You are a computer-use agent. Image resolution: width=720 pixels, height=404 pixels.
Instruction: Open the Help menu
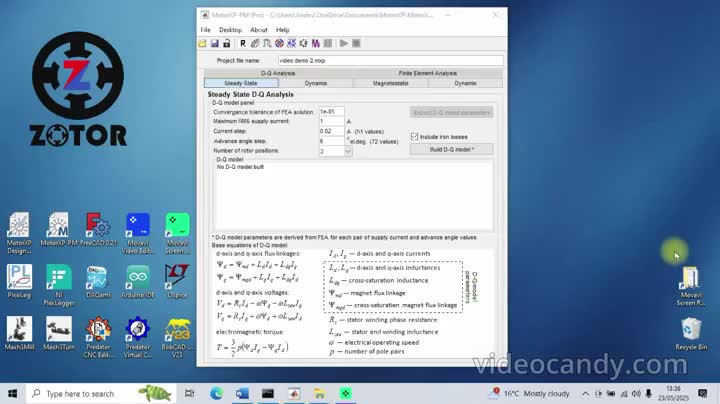(282, 30)
